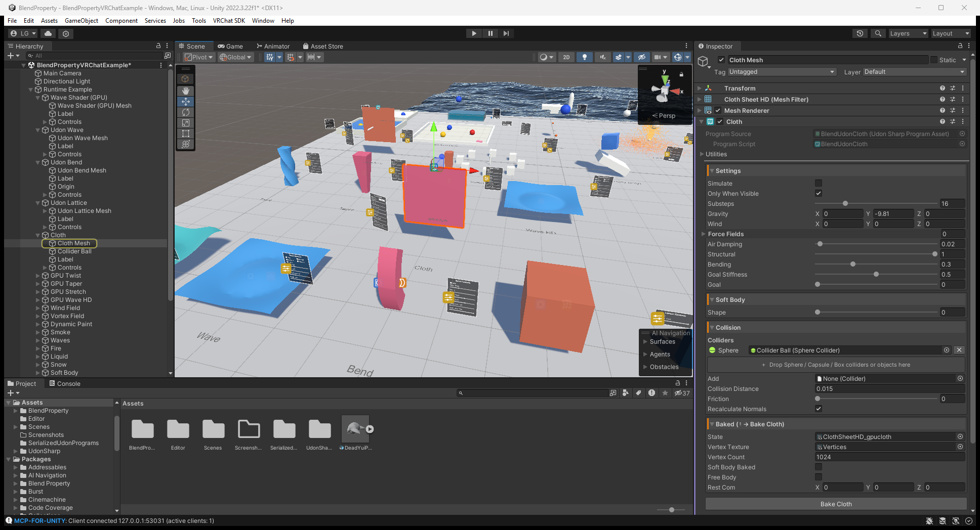
Task: Click the Pause button in toolbar
Action: (x=490, y=33)
